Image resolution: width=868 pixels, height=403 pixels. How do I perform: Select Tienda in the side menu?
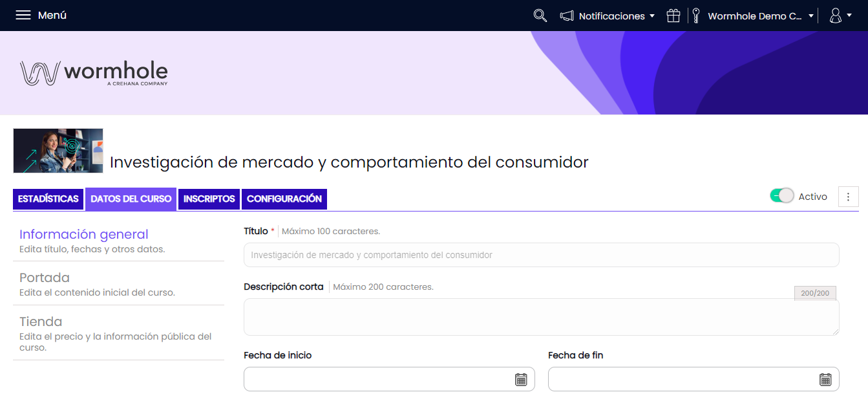click(x=118, y=332)
